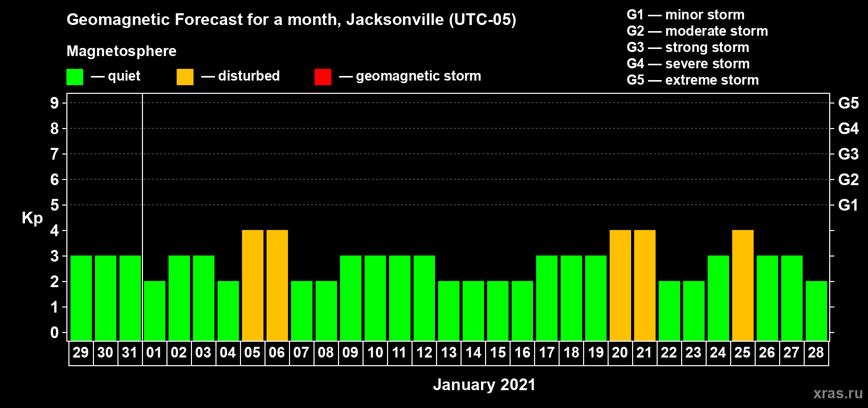Click the Magnetosphere heading

pos(122,52)
